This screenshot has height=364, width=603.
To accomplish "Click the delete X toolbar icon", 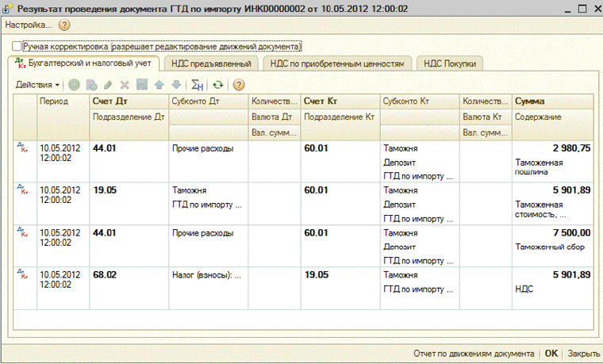I will pos(124,84).
